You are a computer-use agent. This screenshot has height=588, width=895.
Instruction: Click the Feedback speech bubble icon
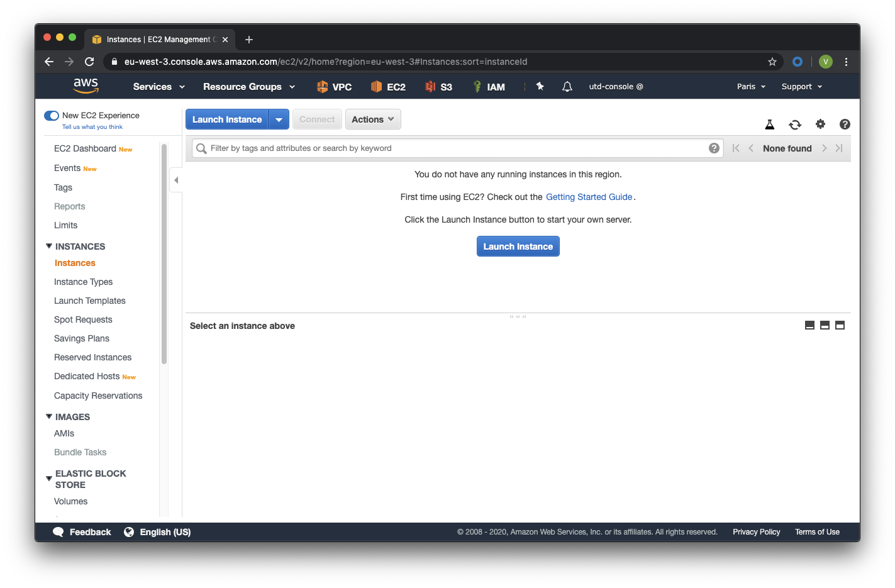point(58,532)
